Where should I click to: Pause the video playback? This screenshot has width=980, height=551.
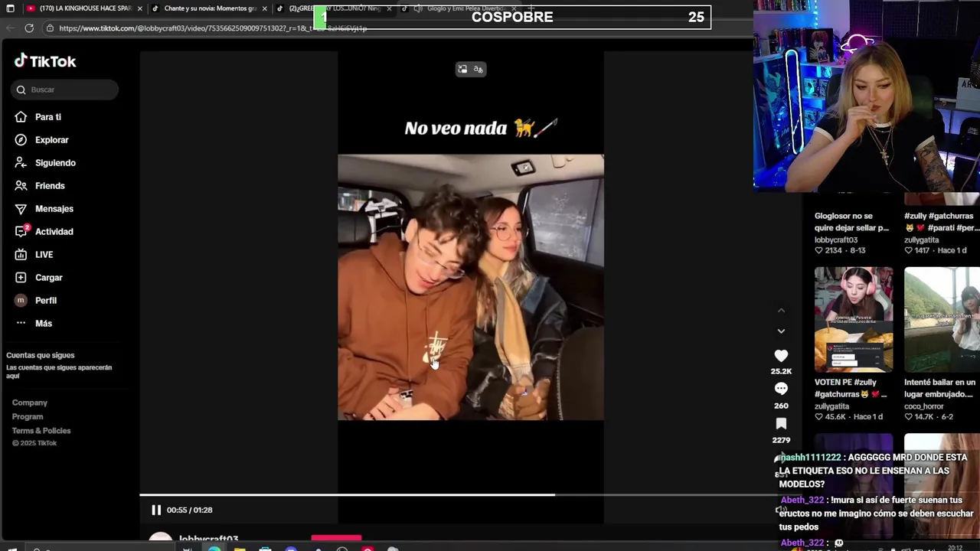pyautogui.click(x=156, y=510)
